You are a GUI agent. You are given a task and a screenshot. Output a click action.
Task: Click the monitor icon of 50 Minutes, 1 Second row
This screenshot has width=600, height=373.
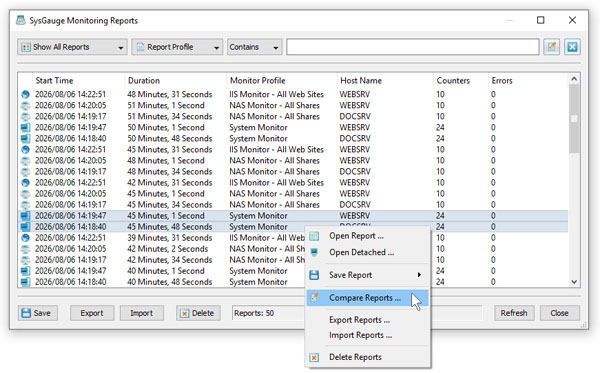click(25, 127)
